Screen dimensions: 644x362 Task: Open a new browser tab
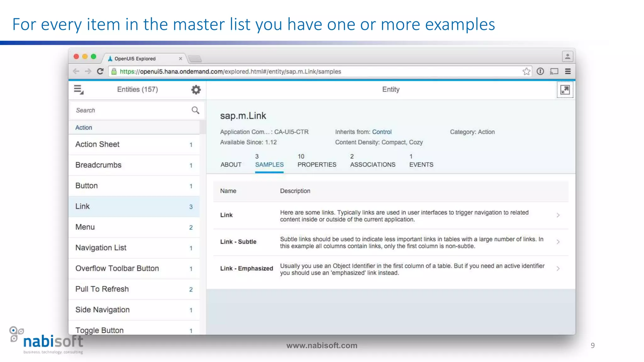click(x=195, y=58)
